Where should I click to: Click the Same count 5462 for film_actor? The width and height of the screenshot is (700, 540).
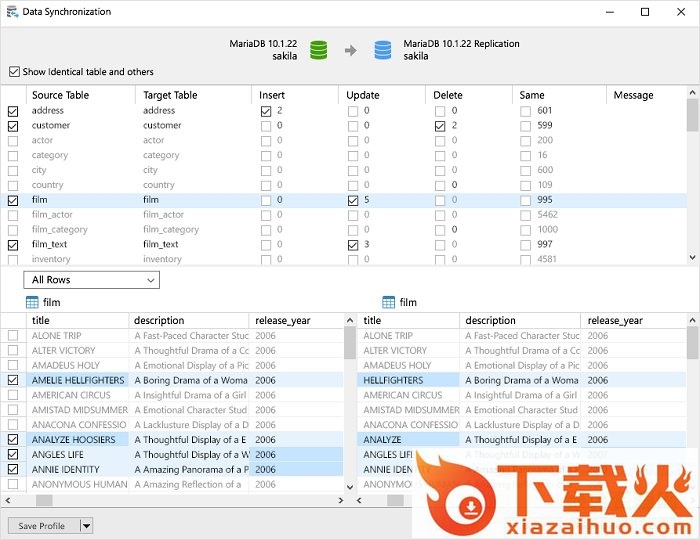point(547,215)
